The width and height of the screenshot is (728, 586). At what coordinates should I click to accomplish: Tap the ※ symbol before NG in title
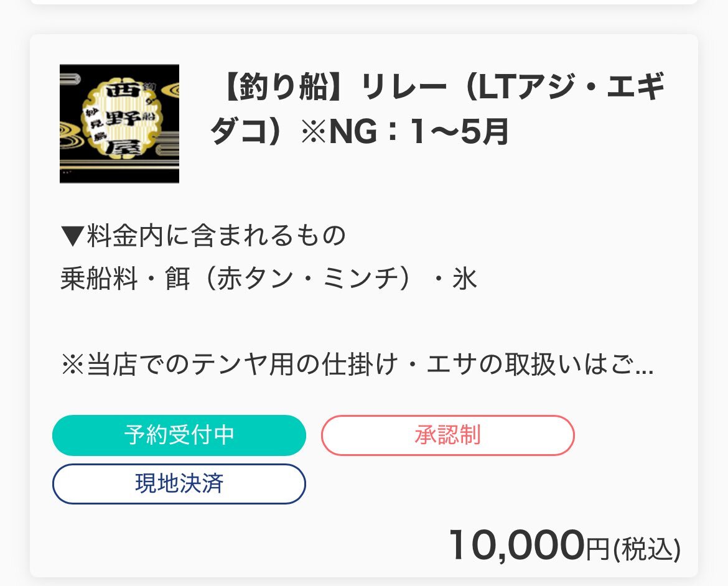pyautogui.click(x=314, y=132)
